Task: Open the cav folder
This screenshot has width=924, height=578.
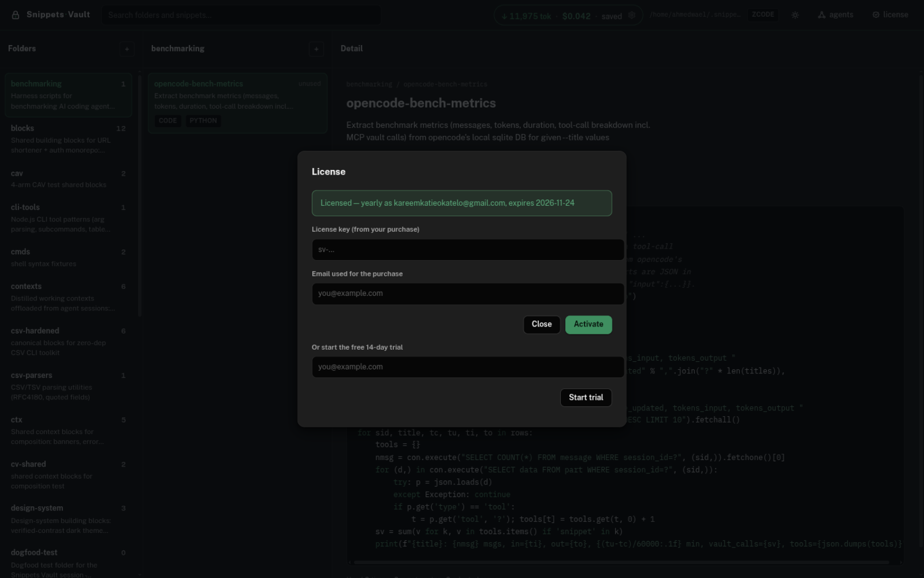Action: pyautogui.click(x=68, y=179)
